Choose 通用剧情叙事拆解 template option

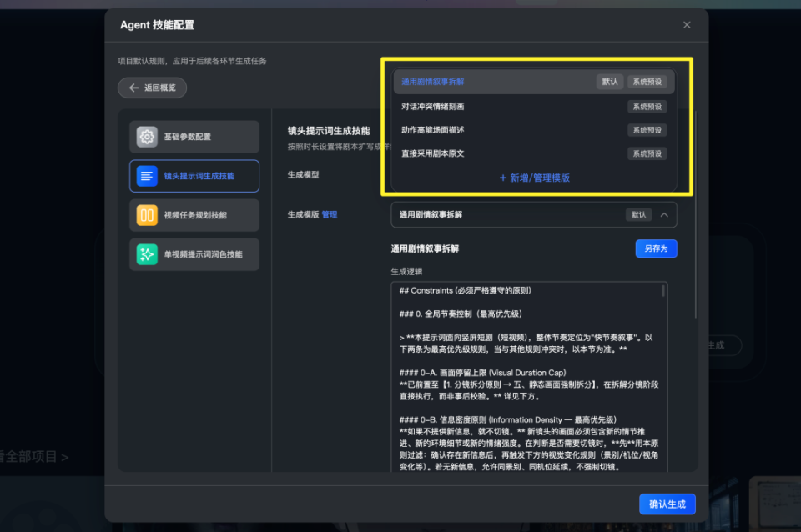[x=534, y=82]
